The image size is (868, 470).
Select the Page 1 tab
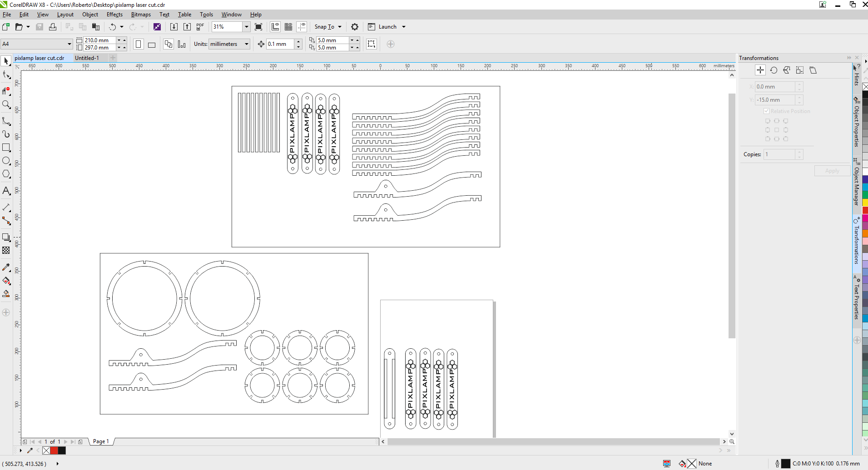101,441
